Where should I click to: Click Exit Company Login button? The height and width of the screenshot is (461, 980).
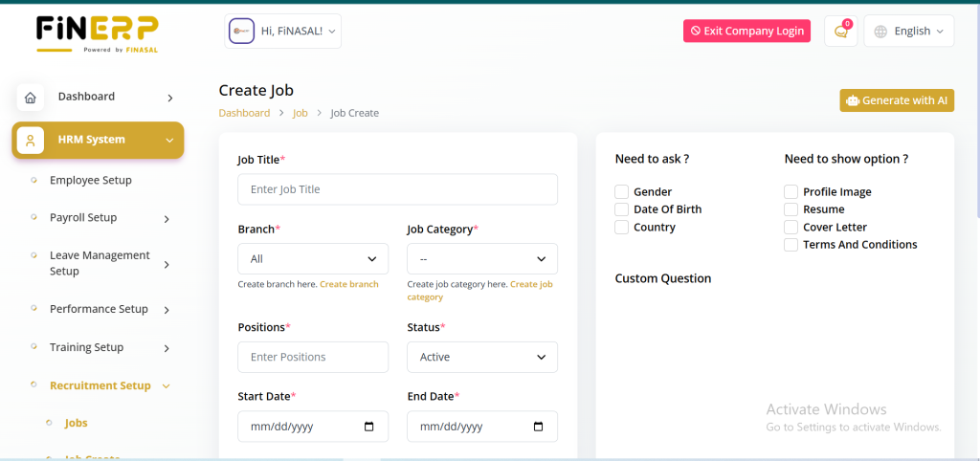(746, 31)
